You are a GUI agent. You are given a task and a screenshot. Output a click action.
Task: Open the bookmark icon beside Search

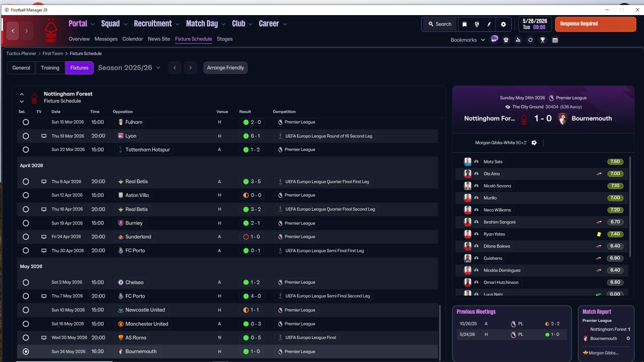(464, 24)
